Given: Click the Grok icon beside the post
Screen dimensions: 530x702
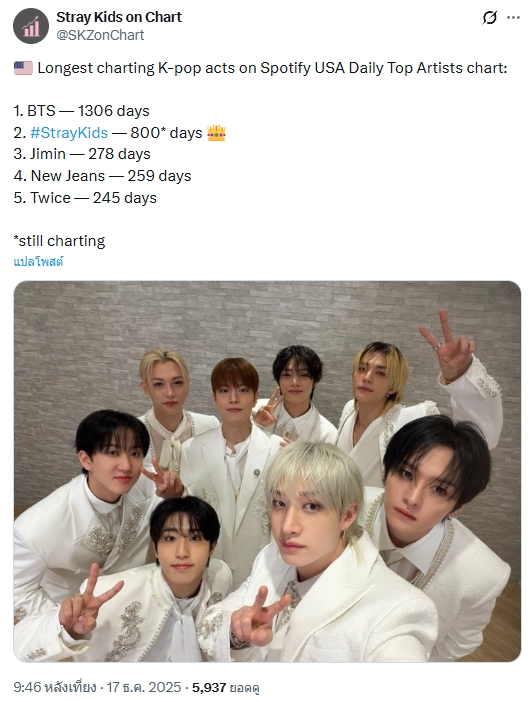Looking at the screenshot, I should (x=490, y=18).
